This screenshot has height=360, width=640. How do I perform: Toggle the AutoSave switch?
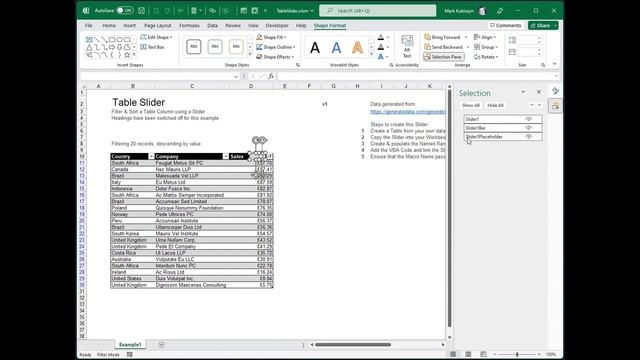[x=124, y=11]
